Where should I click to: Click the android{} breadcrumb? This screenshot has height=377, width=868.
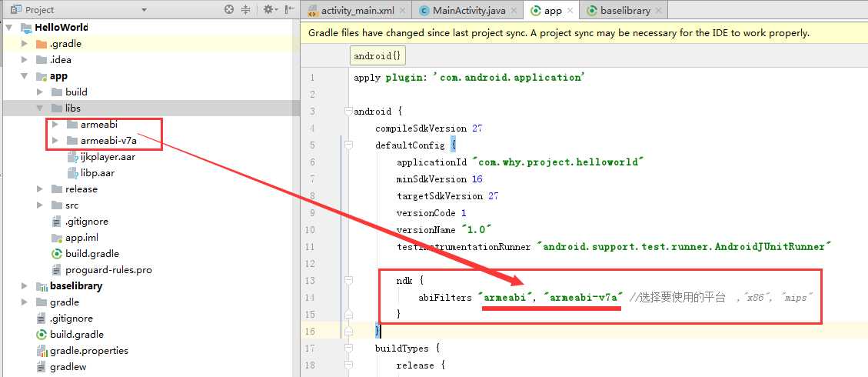tap(378, 56)
